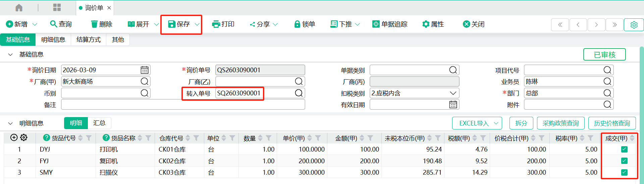
Task: Open the 保存 save dropdown arrow
Action: (x=197, y=24)
